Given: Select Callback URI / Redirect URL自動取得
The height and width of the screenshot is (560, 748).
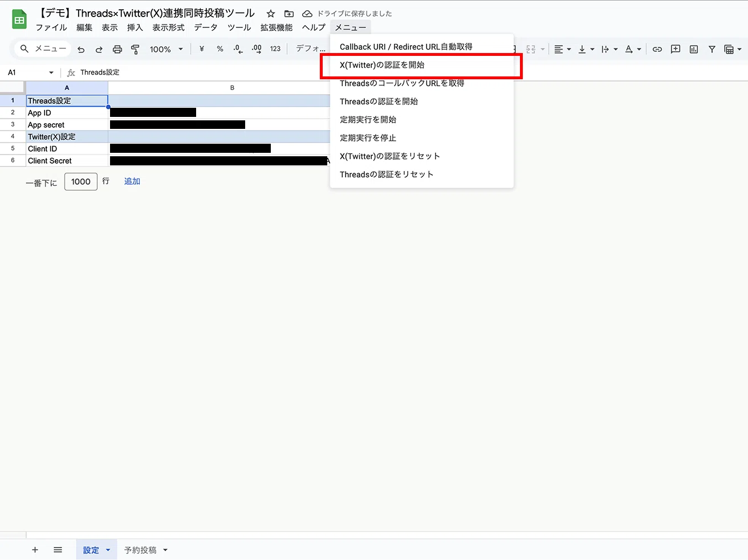Looking at the screenshot, I should pyautogui.click(x=422, y=47).
